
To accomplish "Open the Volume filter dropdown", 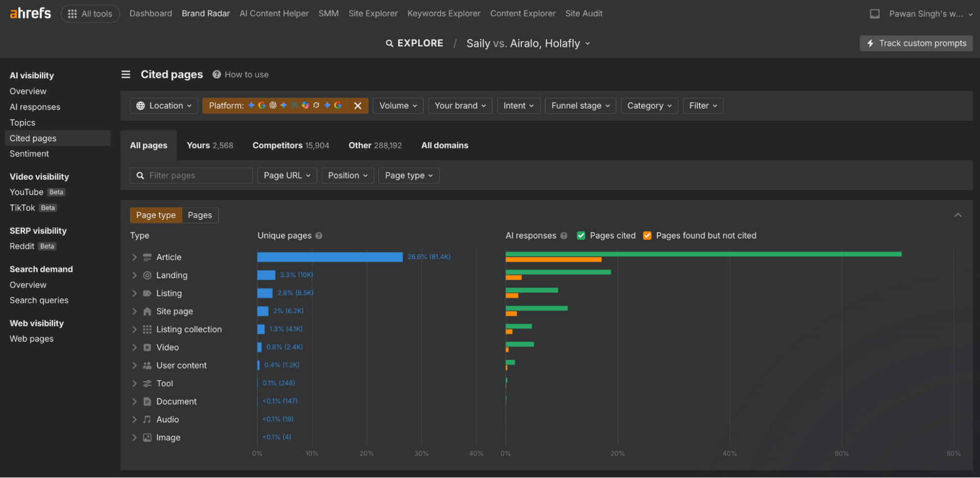I will coord(398,106).
